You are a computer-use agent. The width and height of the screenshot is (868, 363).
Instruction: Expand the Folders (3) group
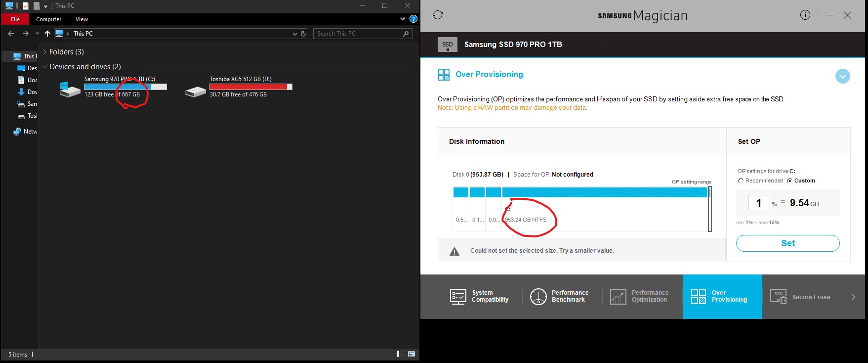pyautogui.click(x=45, y=52)
